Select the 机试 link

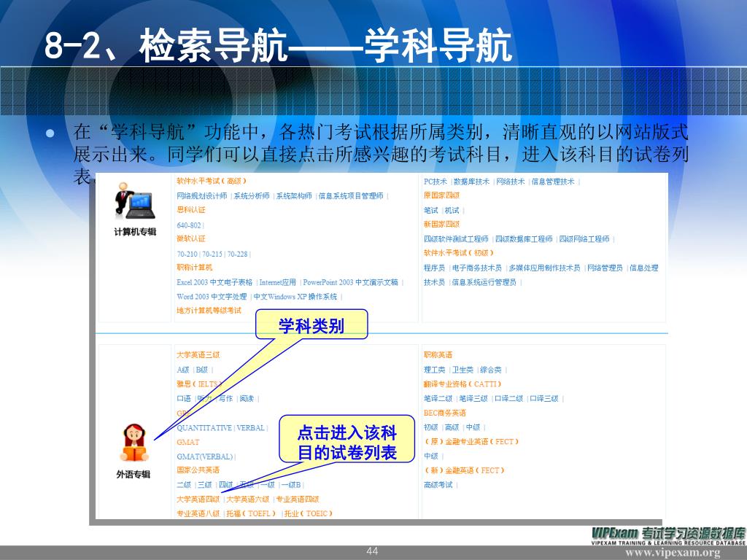[x=452, y=211]
